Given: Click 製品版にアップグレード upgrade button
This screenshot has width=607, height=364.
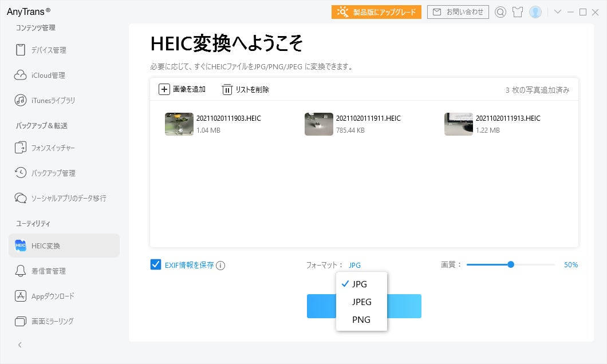Looking at the screenshot, I should pyautogui.click(x=376, y=12).
